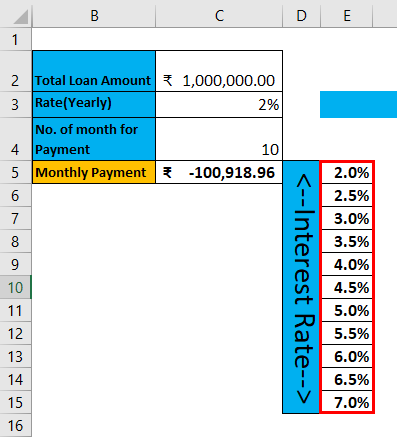Select row 8 header
This screenshot has height=437, width=397.
coord(15,241)
